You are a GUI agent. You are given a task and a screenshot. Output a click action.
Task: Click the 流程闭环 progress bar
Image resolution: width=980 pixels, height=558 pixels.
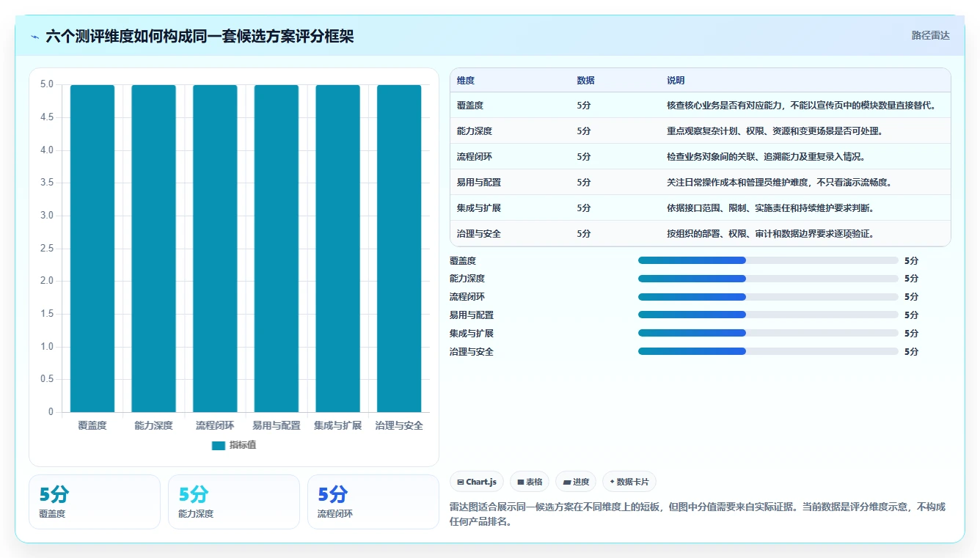point(768,297)
